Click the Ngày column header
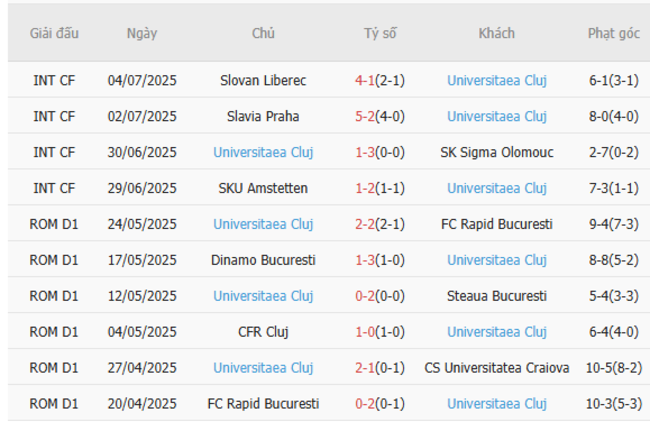Image resolution: width=650 pixels, height=431 pixels. [x=142, y=33]
